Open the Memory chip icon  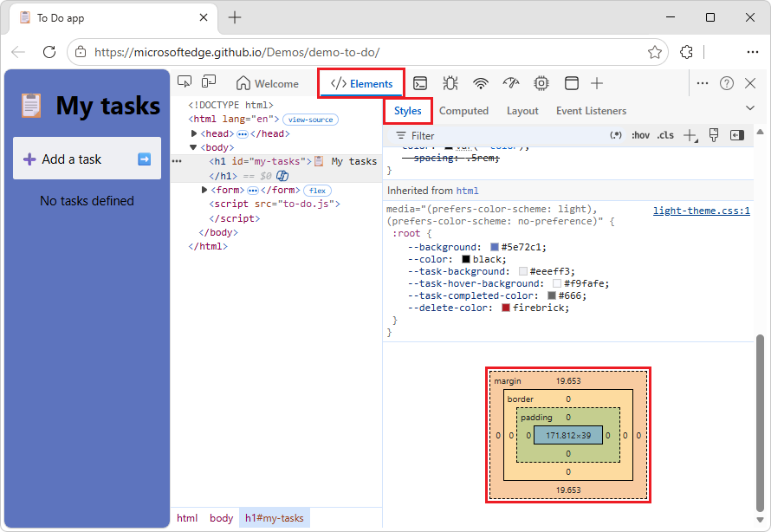541,83
